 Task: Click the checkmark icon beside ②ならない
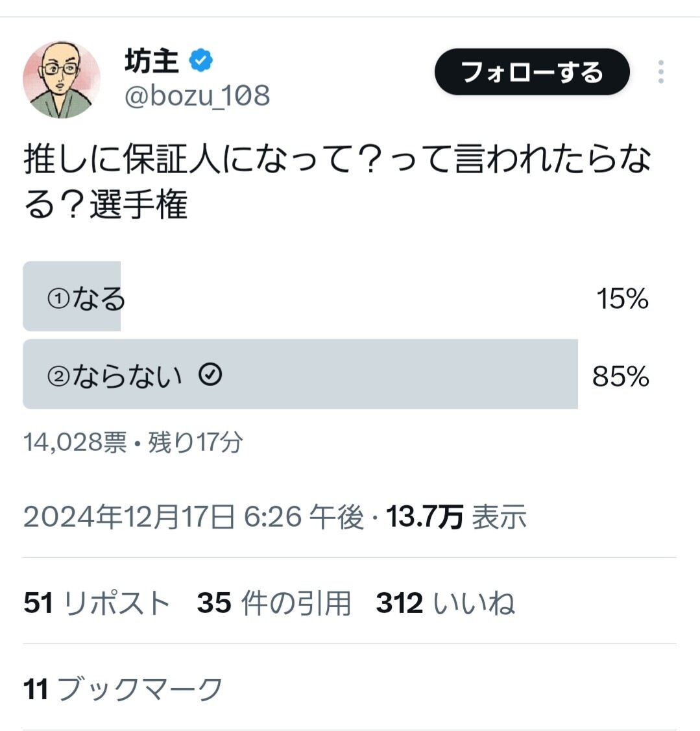click(x=210, y=374)
